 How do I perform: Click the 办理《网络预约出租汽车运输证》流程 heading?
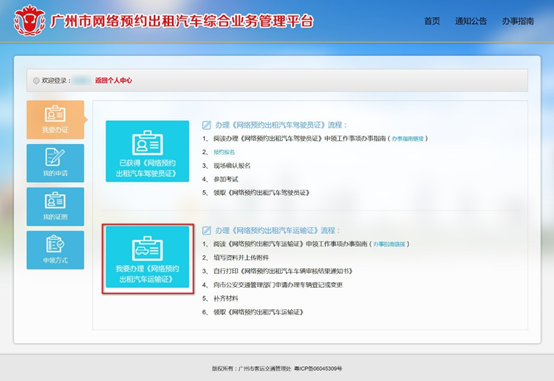click(x=278, y=230)
